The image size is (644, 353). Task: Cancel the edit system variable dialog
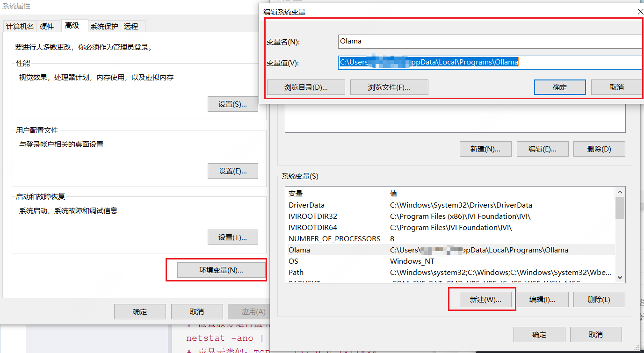[x=617, y=87]
